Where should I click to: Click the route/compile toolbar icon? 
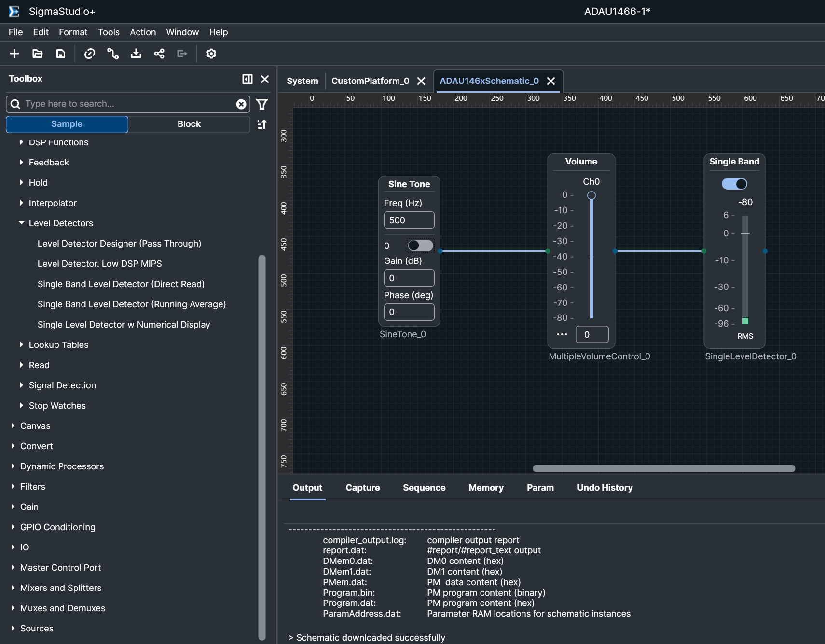point(113,54)
